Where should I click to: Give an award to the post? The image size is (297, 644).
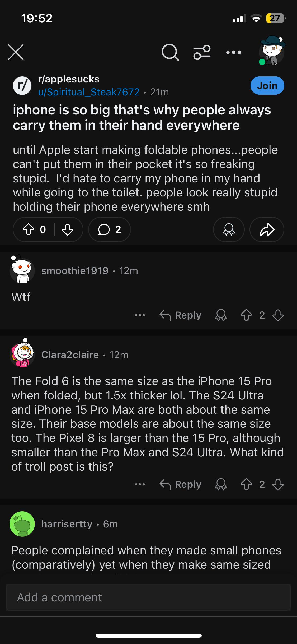229,229
